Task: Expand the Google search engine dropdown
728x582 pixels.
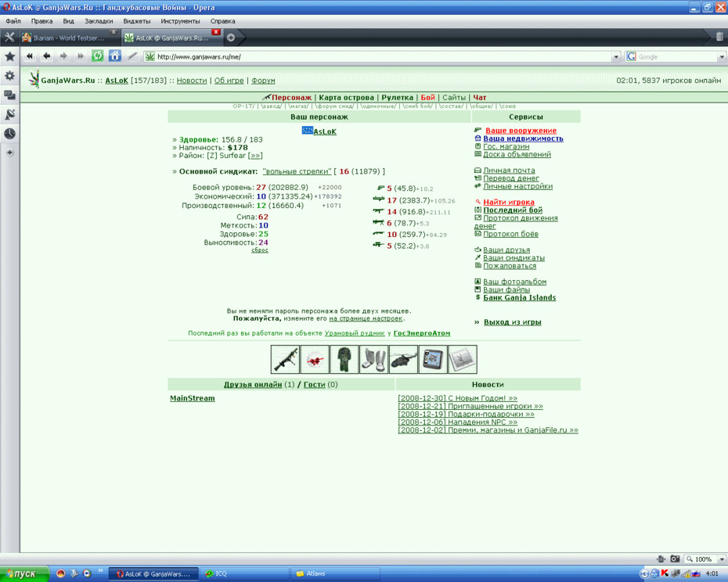Action: [722, 56]
